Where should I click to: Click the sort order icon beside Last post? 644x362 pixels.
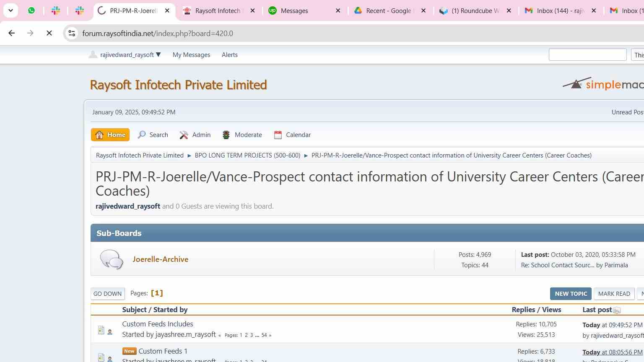pos(617,310)
